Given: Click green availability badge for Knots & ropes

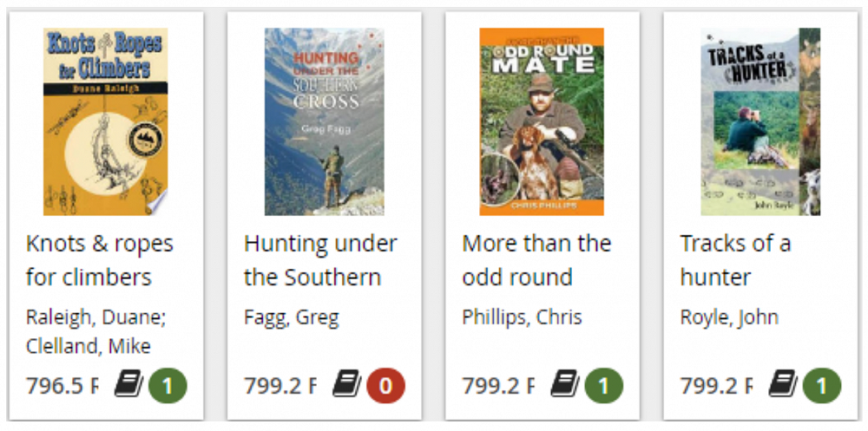Looking at the screenshot, I should pyautogui.click(x=168, y=385).
